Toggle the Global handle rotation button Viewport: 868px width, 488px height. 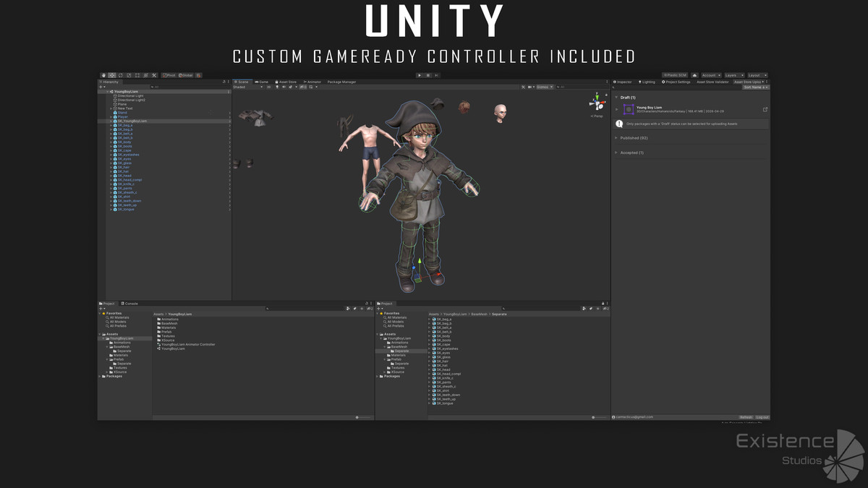pos(185,75)
